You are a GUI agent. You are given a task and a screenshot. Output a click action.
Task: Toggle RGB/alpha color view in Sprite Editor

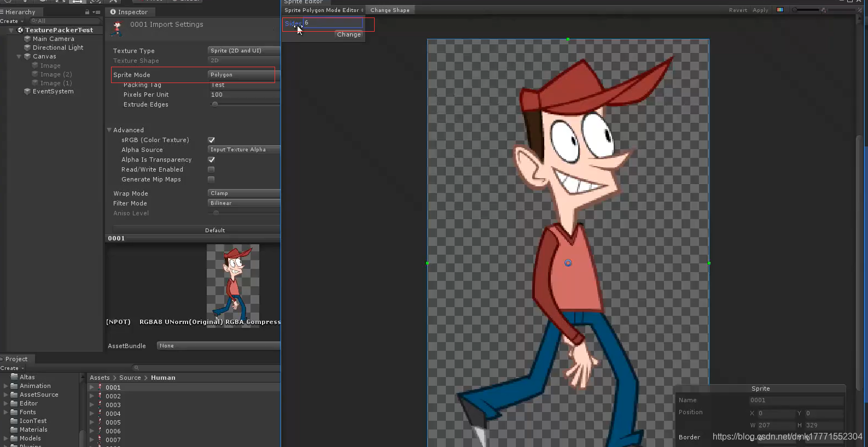(x=780, y=10)
